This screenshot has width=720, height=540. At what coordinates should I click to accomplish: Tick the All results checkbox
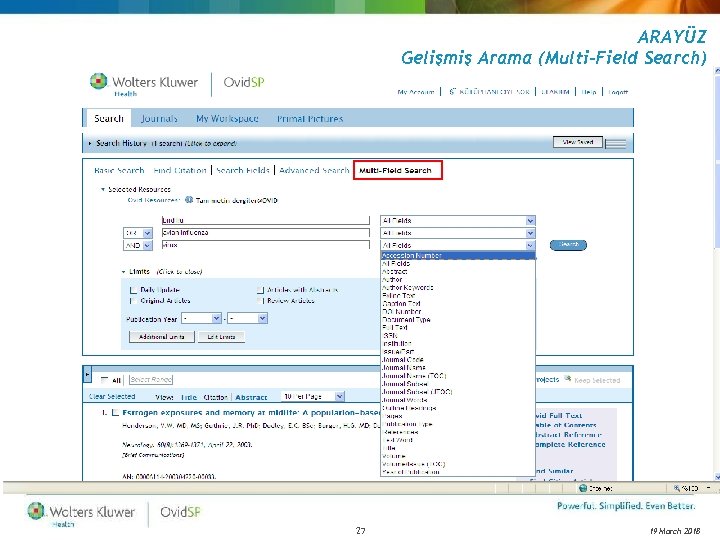pos(104,380)
